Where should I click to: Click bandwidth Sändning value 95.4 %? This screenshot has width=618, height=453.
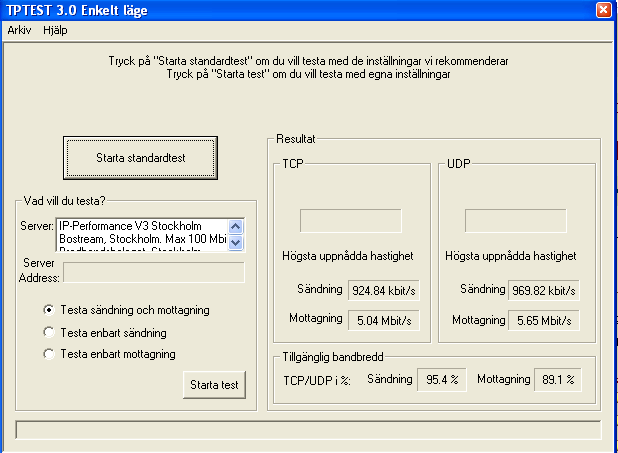442,380
